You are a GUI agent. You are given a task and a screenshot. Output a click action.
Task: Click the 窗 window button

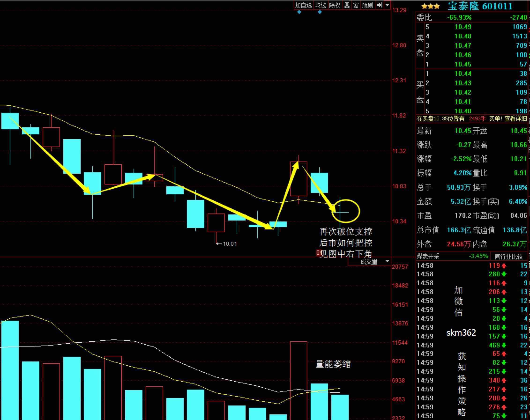[356, 5]
